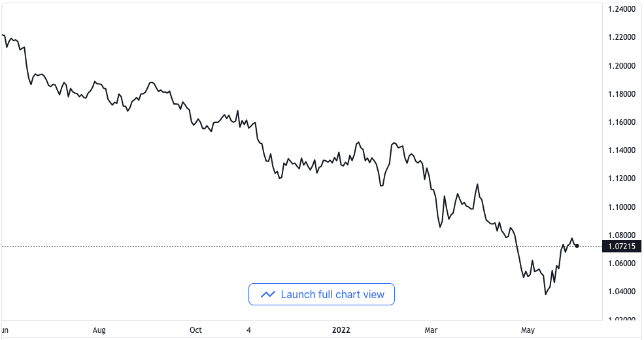Click the Launch full chart view button
The width and height of the screenshot is (644, 340).
click(322, 294)
